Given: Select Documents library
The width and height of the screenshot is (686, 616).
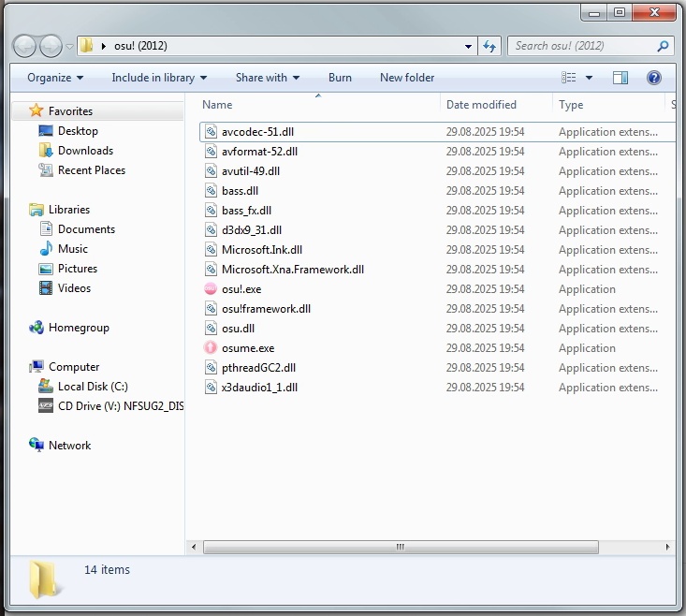Looking at the screenshot, I should (86, 229).
